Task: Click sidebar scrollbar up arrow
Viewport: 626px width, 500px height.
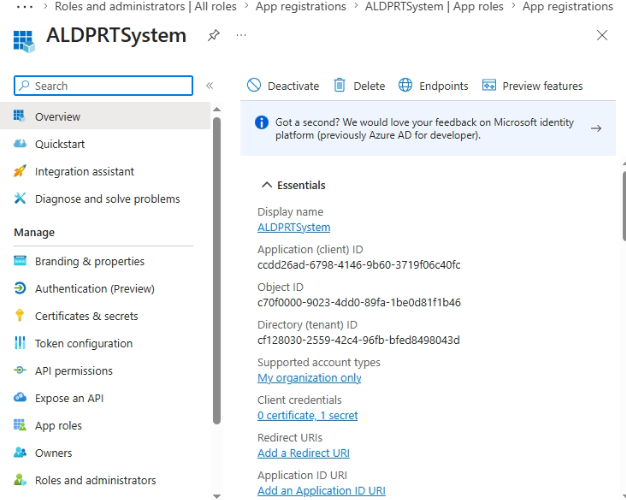Action: point(217,109)
